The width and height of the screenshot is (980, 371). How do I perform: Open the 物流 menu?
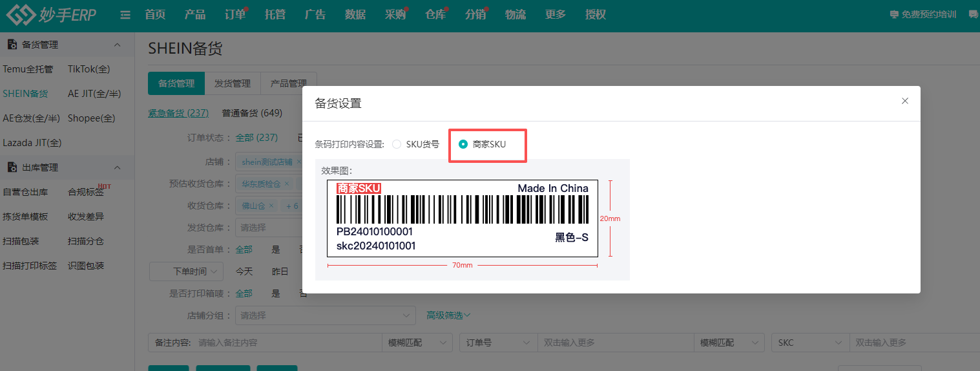[x=516, y=14]
